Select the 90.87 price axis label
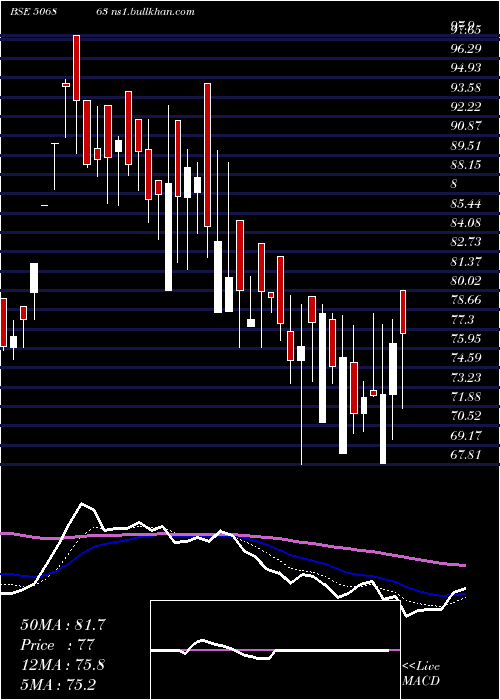The height and width of the screenshot is (700, 500). [x=466, y=126]
